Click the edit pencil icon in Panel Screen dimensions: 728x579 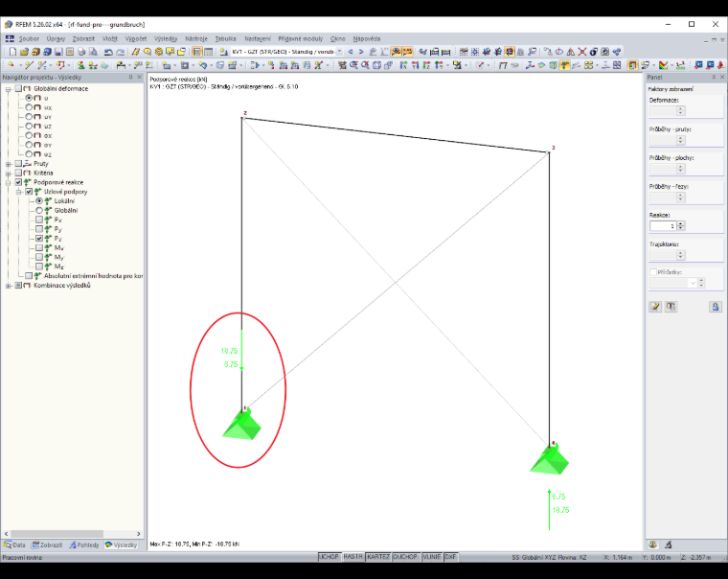[x=655, y=306]
